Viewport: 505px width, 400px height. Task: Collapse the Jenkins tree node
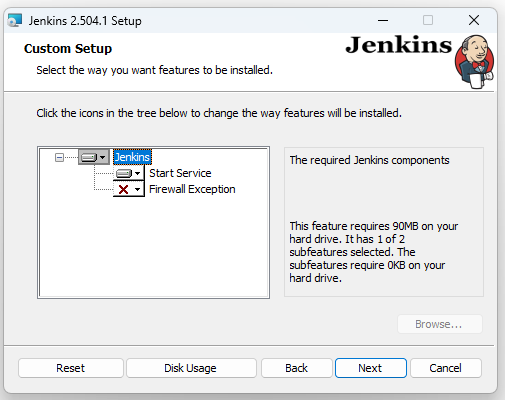[x=59, y=157]
